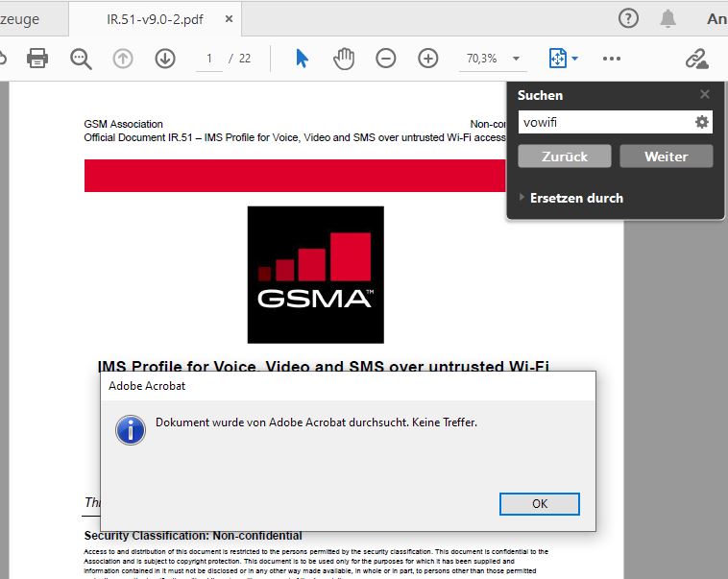728x579 pixels.
Task: Click the fit page scrolling icon
Action: (558, 59)
